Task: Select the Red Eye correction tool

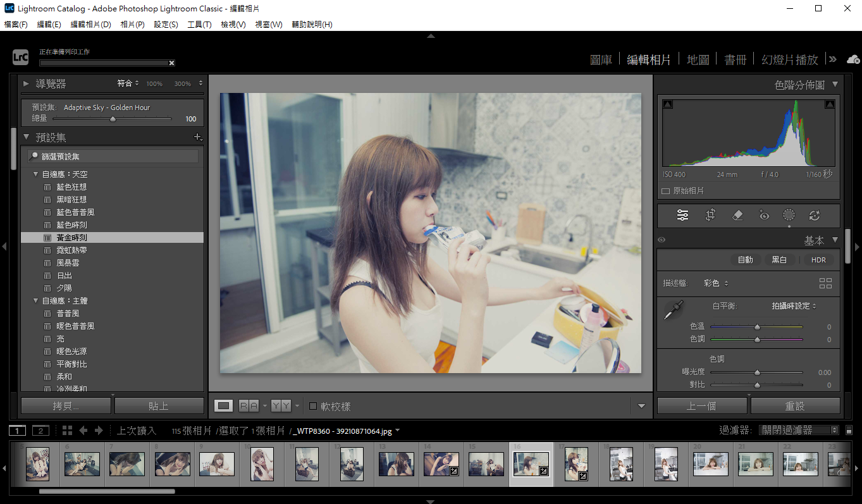Action: click(x=763, y=216)
